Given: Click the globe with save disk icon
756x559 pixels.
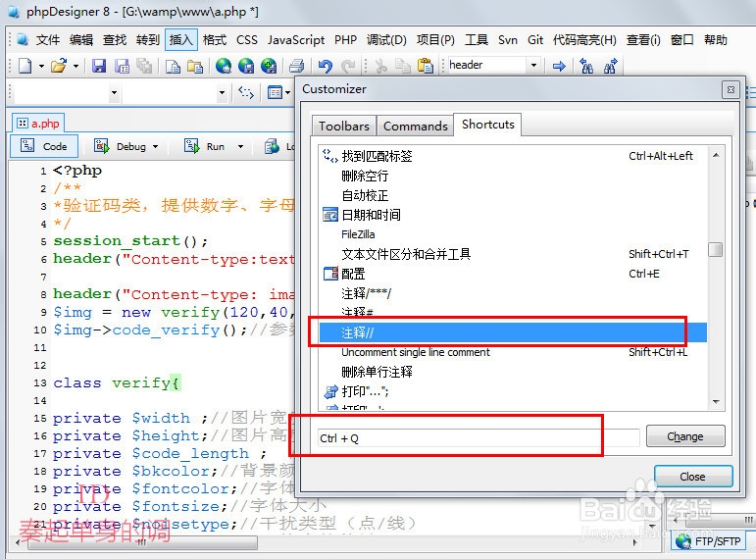Looking at the screenshot, I should point(246,66).
